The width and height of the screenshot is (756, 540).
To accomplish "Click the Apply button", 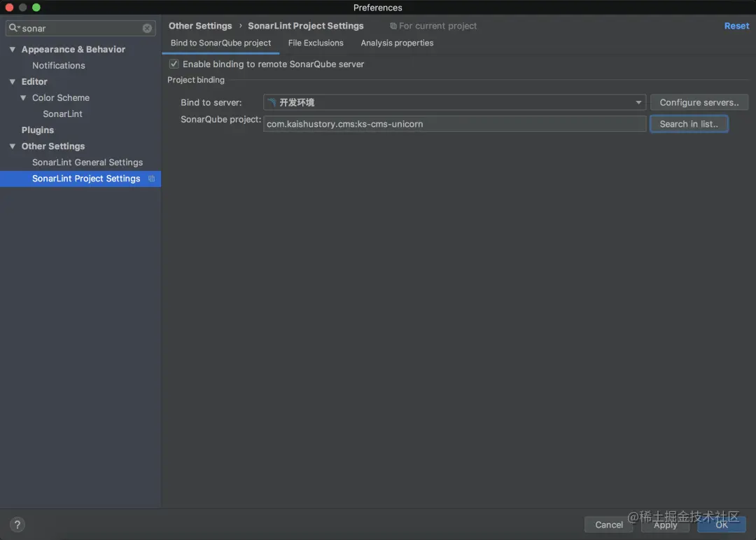I will (666, 525).
